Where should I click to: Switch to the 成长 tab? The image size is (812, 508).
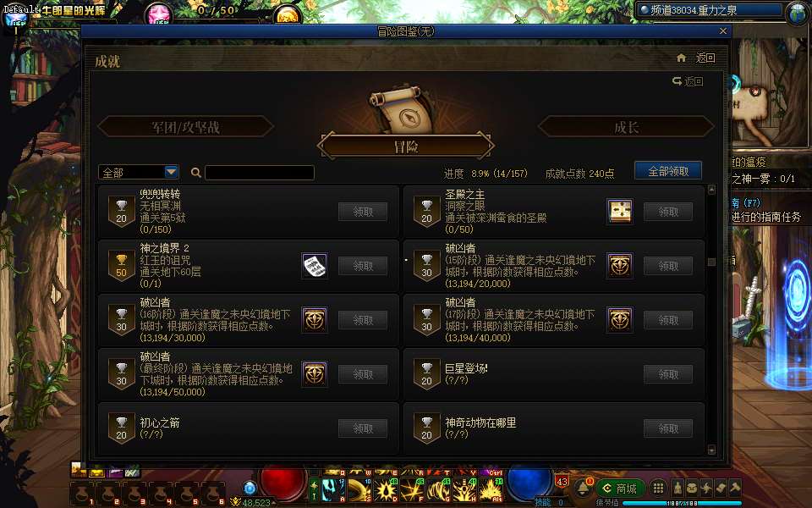click(626, 127)
